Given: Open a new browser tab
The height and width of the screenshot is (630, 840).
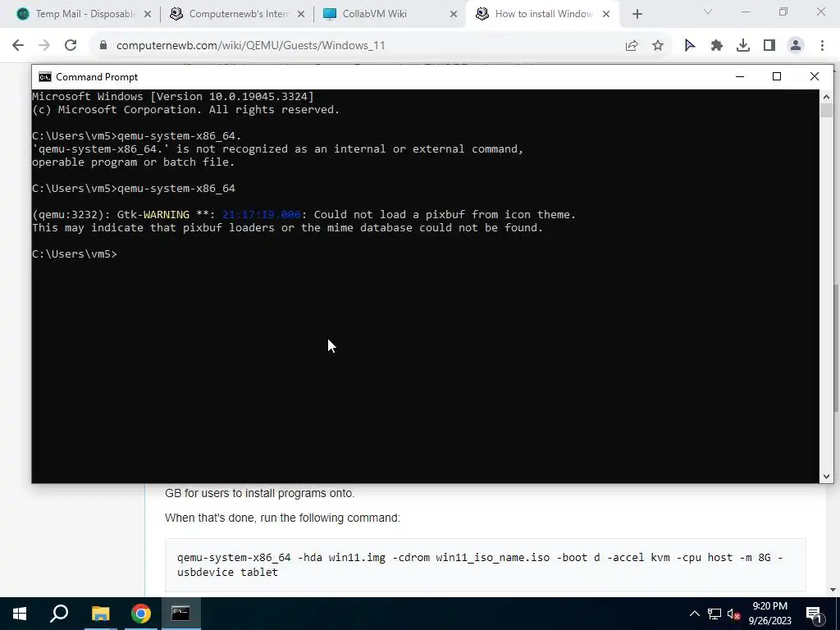Looking at the screenshot, I should point(637,14).
